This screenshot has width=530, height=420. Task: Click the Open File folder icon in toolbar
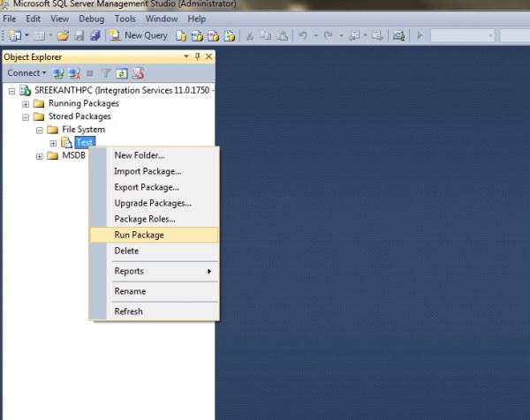click(x=63, y=35)
